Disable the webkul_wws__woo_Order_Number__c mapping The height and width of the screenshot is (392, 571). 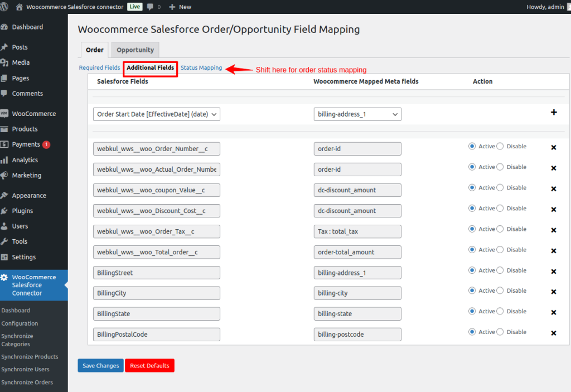point(500,147)
